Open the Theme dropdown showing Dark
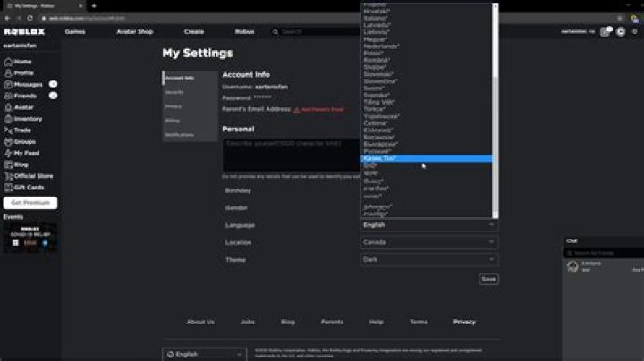Screen dimensions: 644x361 429,259
